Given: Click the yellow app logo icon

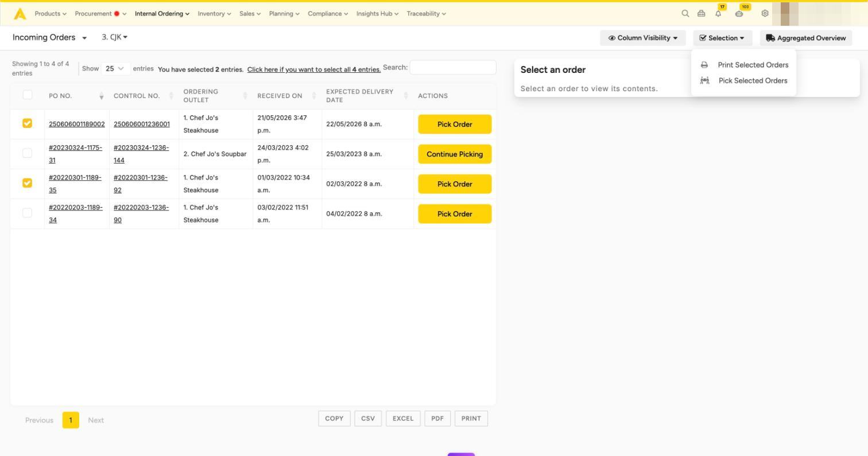Looking at the screenshot, I should [x=20, y=14].
